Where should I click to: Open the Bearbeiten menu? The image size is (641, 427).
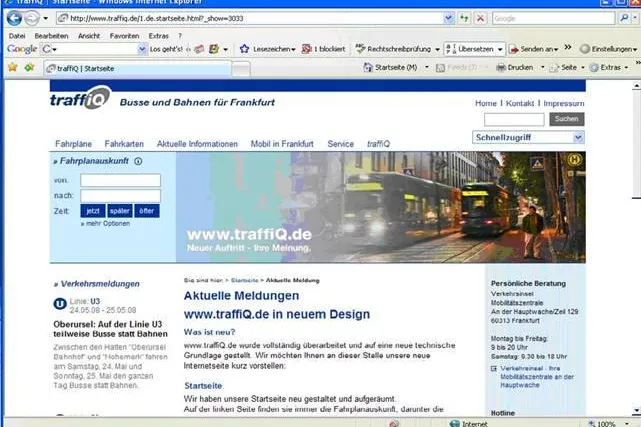52,36
